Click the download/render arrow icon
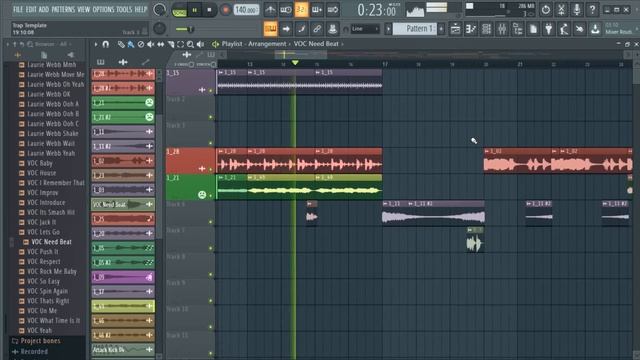640x360 pixels. [x=595, y=29]
